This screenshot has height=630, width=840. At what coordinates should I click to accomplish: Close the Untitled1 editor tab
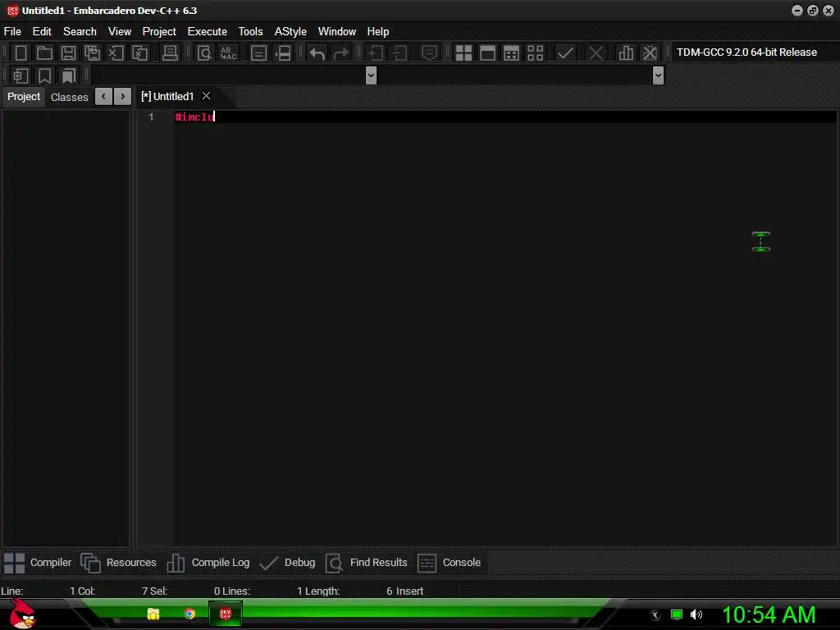click(206, 96)
